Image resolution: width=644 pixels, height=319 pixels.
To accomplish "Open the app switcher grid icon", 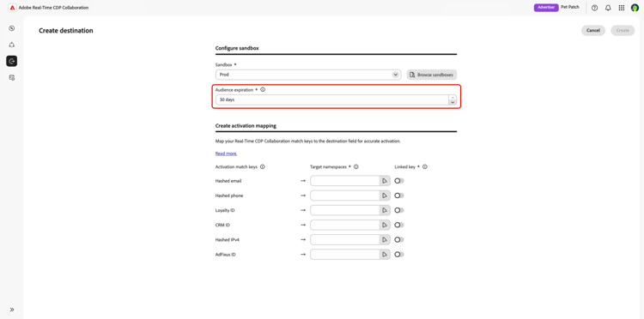I will click(622, 8).
